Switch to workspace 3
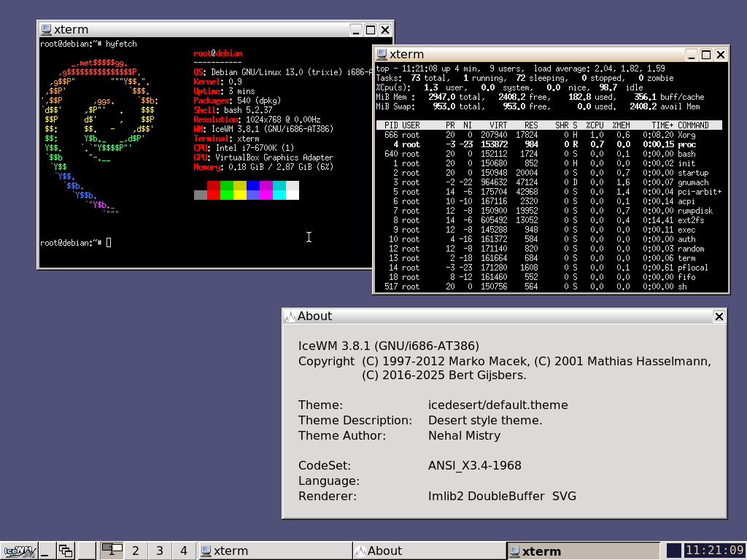 click(160, 551)
